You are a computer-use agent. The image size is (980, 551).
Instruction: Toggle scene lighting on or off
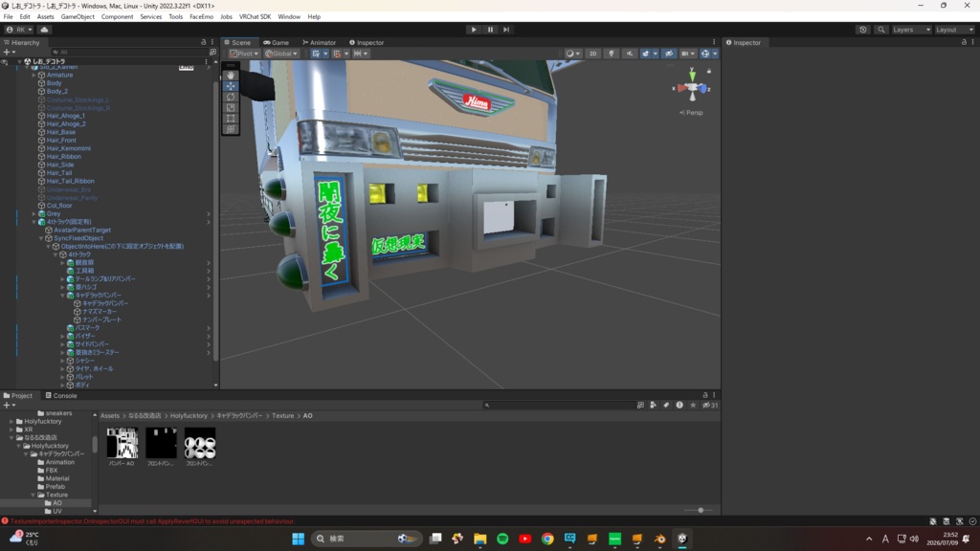(612, 54)
